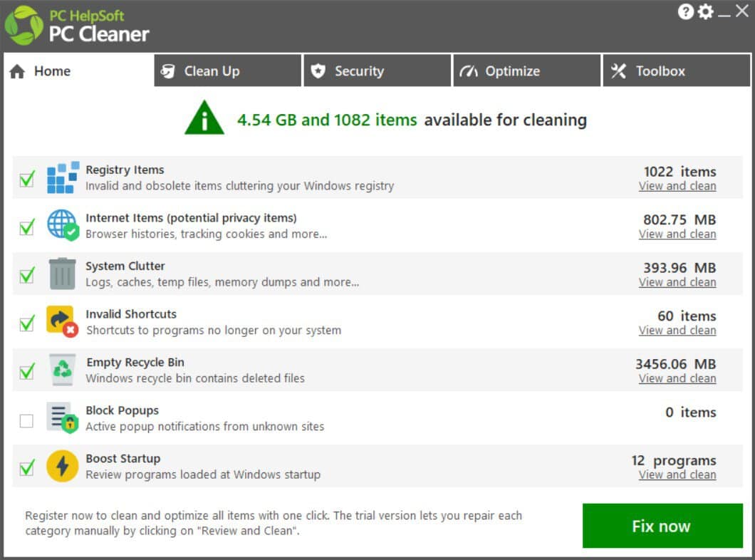Viewport: 755px width, 560px height.
Task: Uncheck the Internet Items checkbox
Action: click(27, 227)
